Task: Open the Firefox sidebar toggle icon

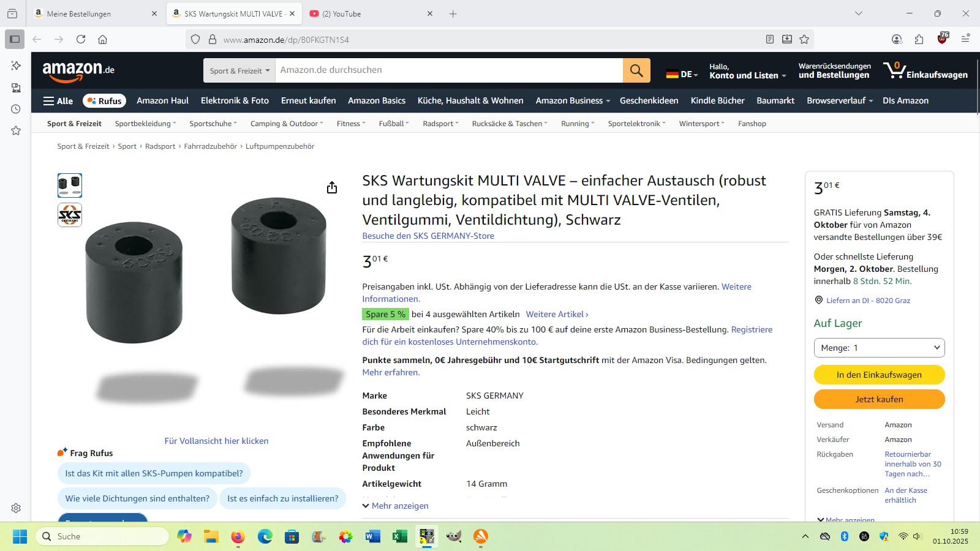Action: (15, 39)
